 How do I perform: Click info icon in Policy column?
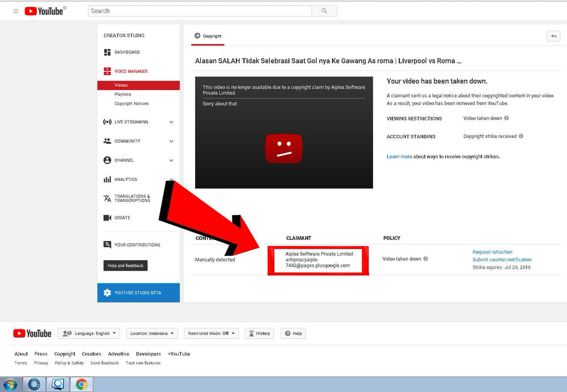pos(426,259)
